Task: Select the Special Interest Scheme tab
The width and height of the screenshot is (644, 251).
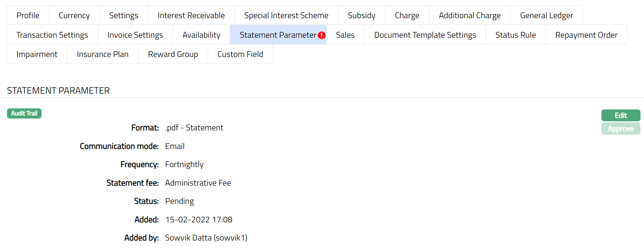Action: [x=286, y=15]
